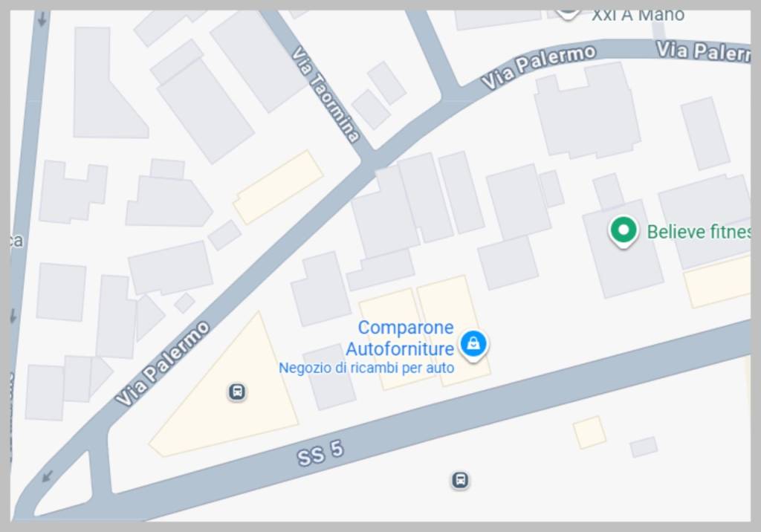Click the truncated Via Palermo label at right edge

point(703,51)
